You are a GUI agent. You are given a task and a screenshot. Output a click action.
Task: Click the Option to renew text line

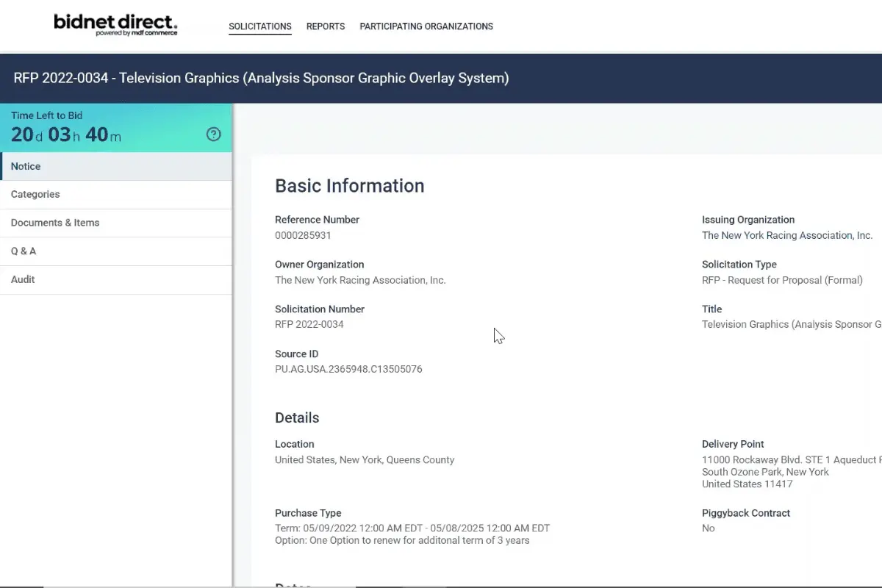click(402, 540)
